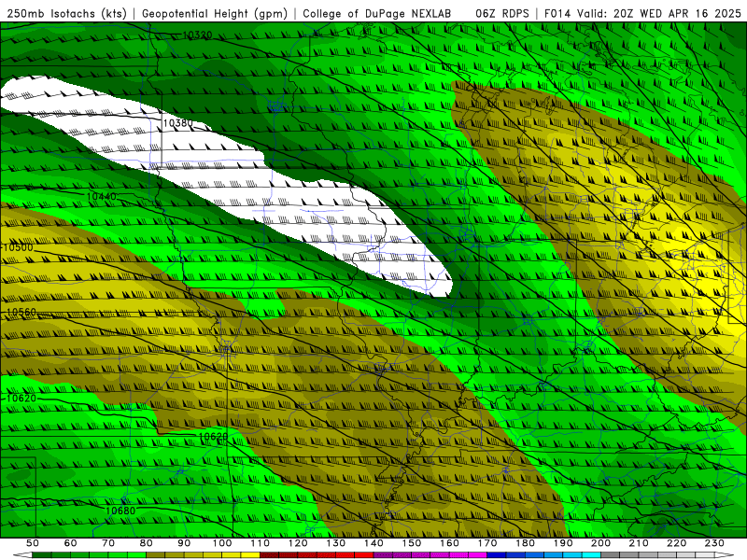The width and height of the screenshot is (747, 560).
Task: Click the 180 value on the colorbar scale
Action: coord(526,543)
